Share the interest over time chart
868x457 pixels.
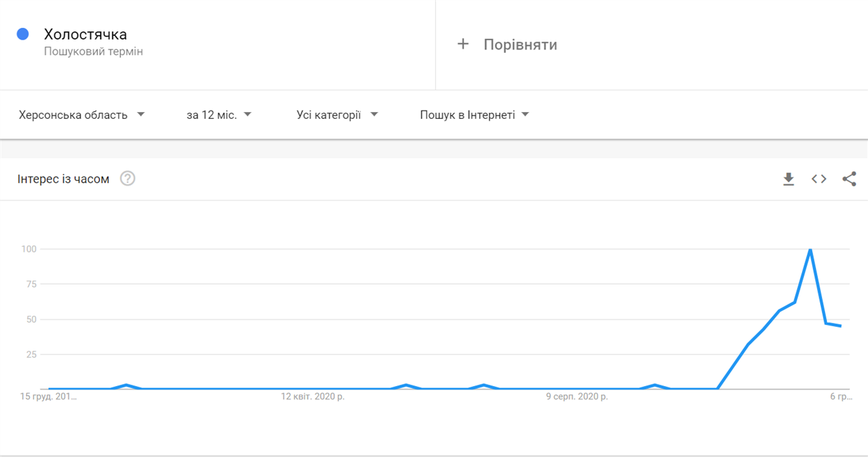point(849,179)
